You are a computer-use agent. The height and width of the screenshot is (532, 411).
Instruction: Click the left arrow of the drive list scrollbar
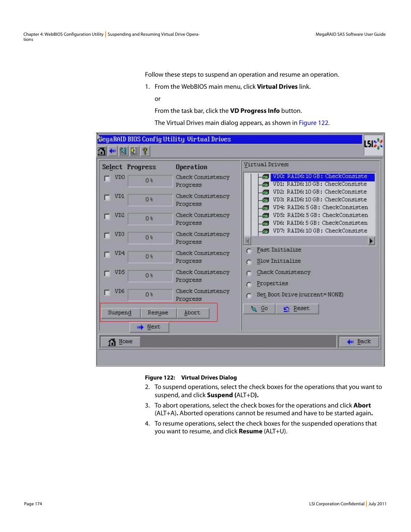248,241
